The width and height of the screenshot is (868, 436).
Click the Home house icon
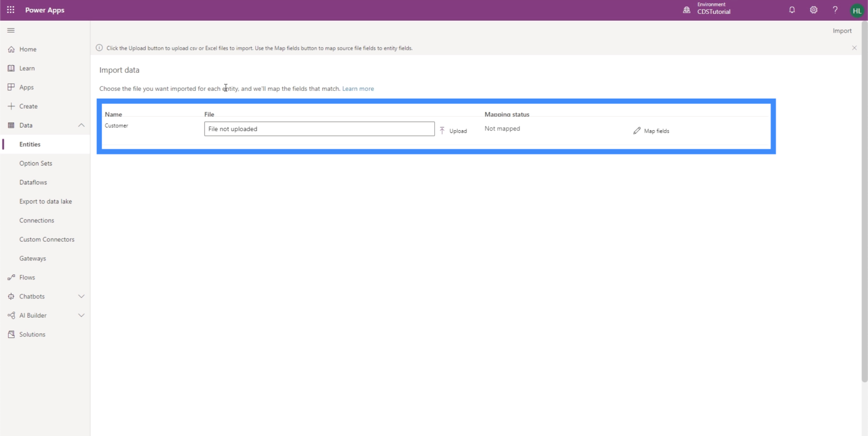11,49
